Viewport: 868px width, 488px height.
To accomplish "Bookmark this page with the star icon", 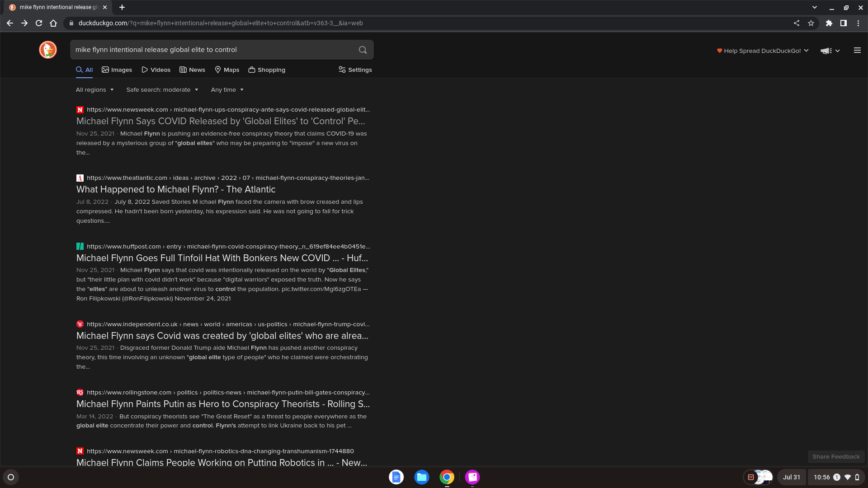I will (x=811, y=23).
